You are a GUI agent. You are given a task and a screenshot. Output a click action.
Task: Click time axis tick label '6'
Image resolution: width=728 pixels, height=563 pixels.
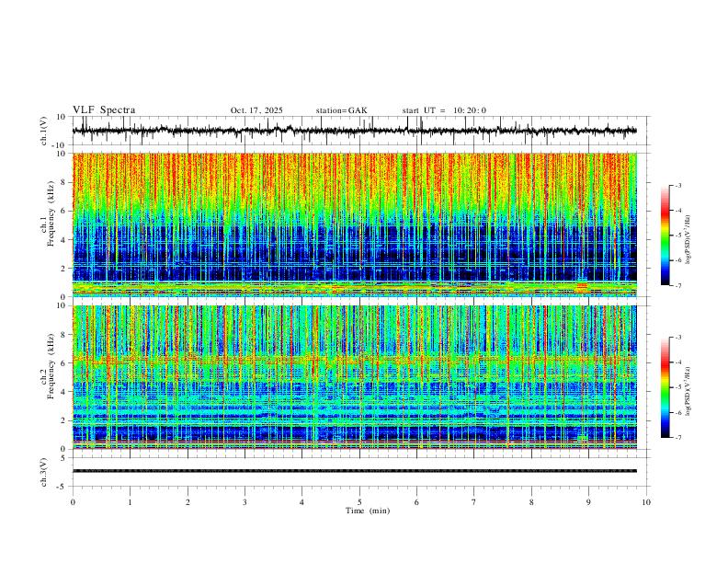coord(417,502)
